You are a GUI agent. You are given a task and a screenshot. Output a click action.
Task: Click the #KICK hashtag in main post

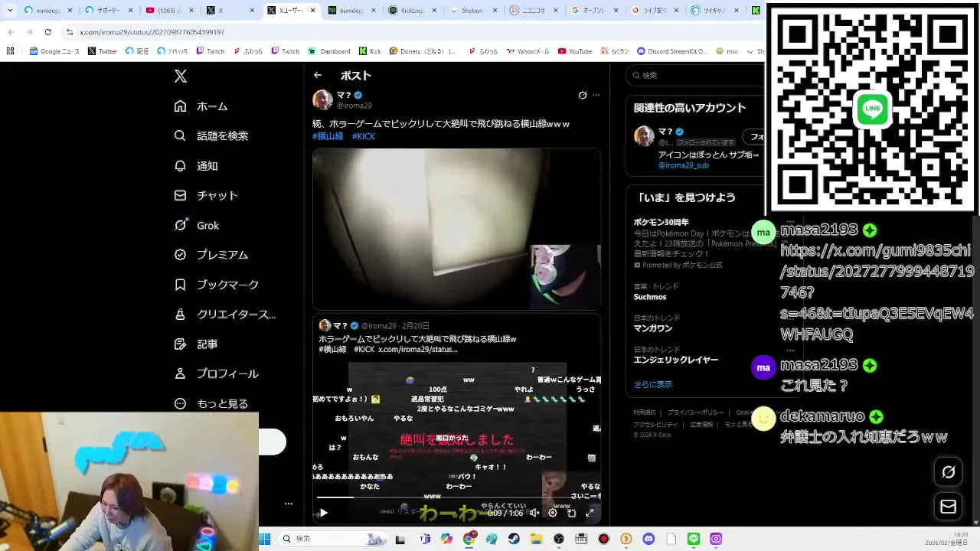pos(364,136)
